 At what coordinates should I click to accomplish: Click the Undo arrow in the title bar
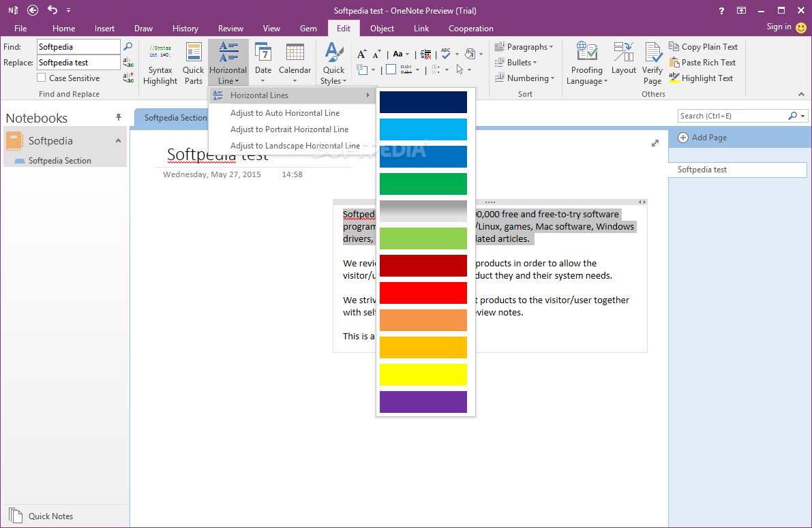click(52, 10)
